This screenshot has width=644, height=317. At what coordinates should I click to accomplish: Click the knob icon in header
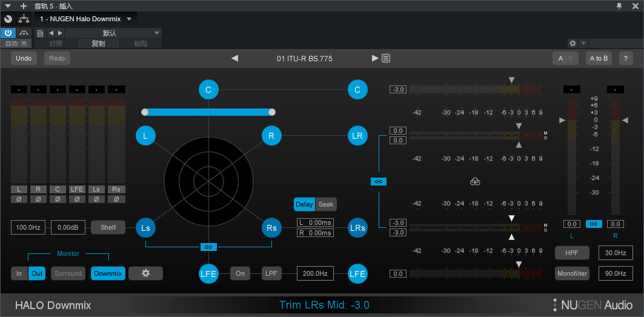(x=8, y=19)
